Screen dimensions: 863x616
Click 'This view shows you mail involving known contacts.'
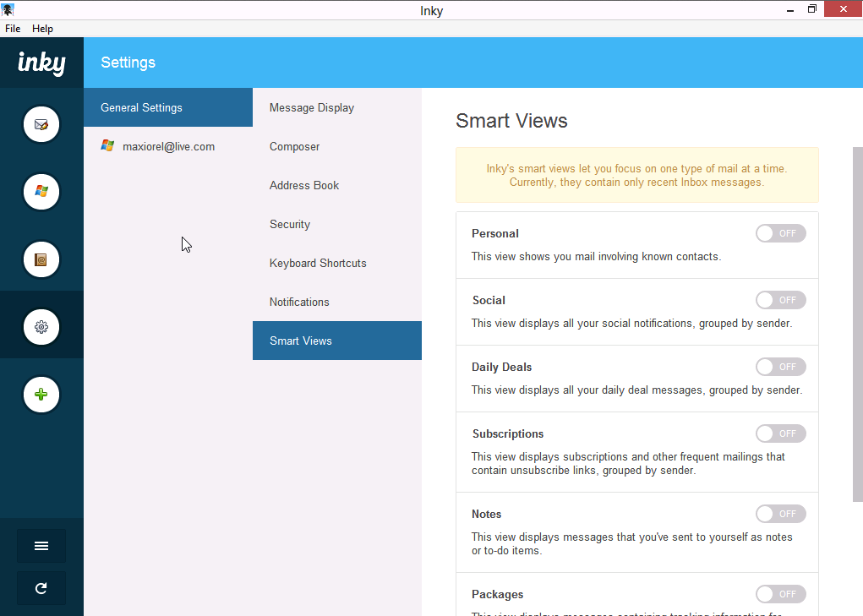tap(596, 257)
